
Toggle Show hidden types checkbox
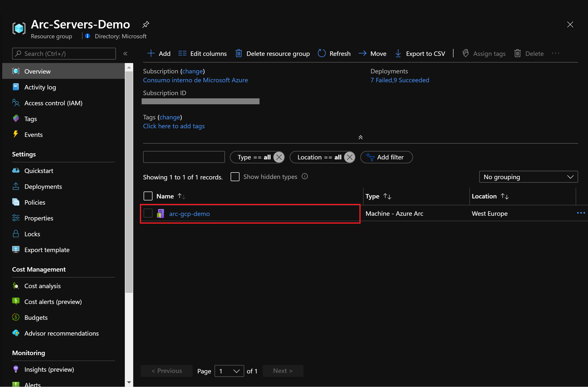point(235,177)
